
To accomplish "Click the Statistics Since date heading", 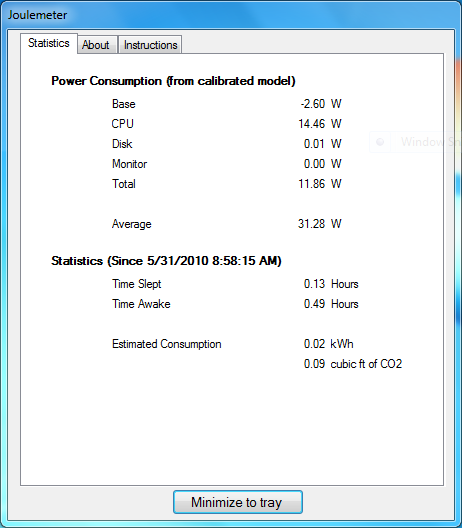I will click(x=166, y=261).
